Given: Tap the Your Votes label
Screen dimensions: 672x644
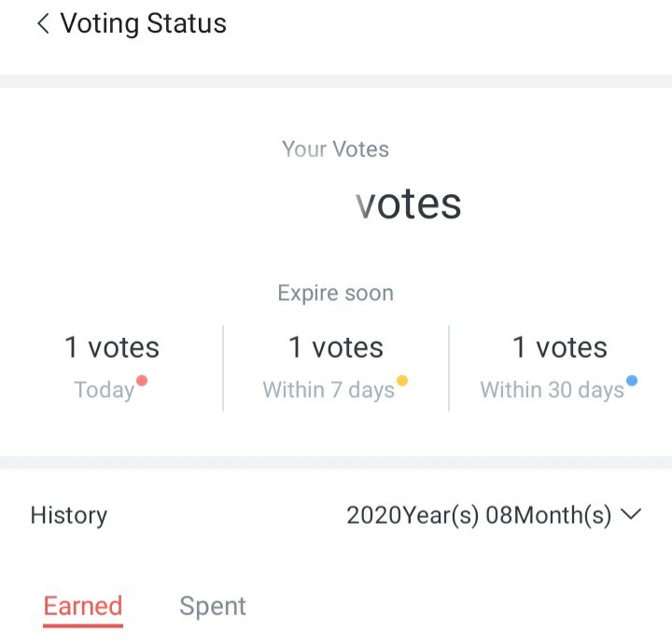Looking at the screenshot, I should (335, 149).
